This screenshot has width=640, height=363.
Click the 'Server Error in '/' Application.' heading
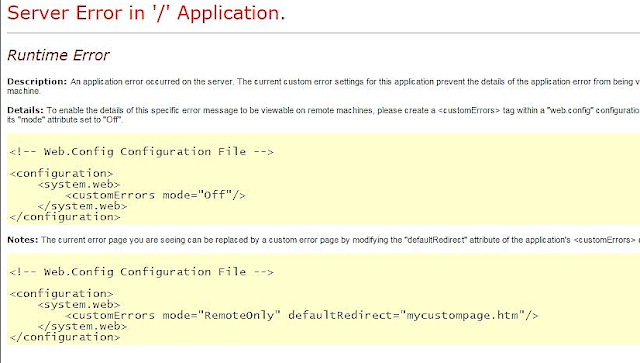146,13
